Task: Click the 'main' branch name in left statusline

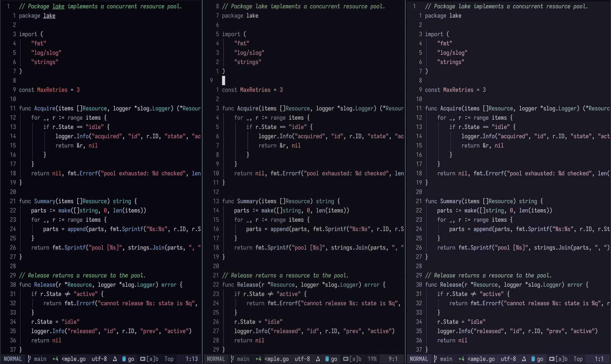Action: tap(40, 359)
